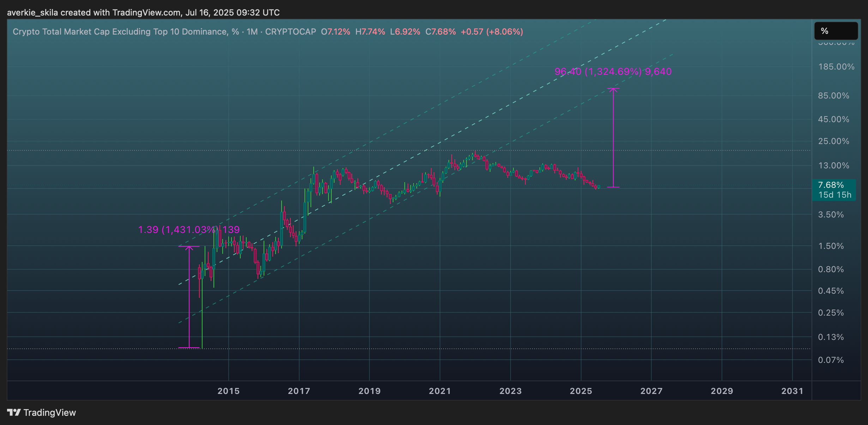
Task: Click the 2023 label on time axis
Action: [x=510, y=391]
